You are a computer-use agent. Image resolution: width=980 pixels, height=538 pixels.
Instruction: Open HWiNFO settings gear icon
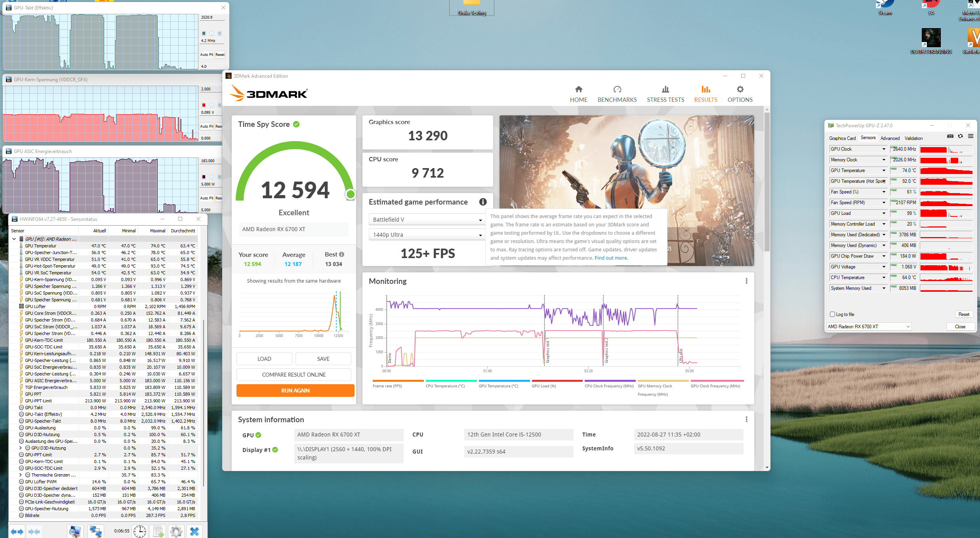click(176, 531)
